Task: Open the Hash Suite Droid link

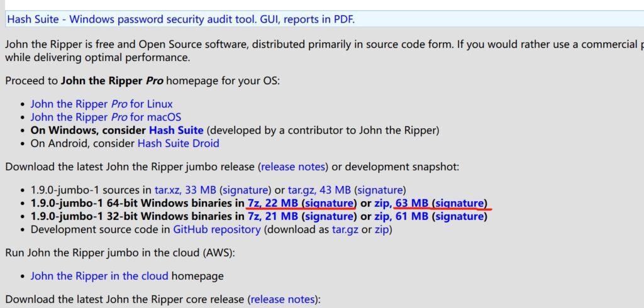Action: (178, 143)
